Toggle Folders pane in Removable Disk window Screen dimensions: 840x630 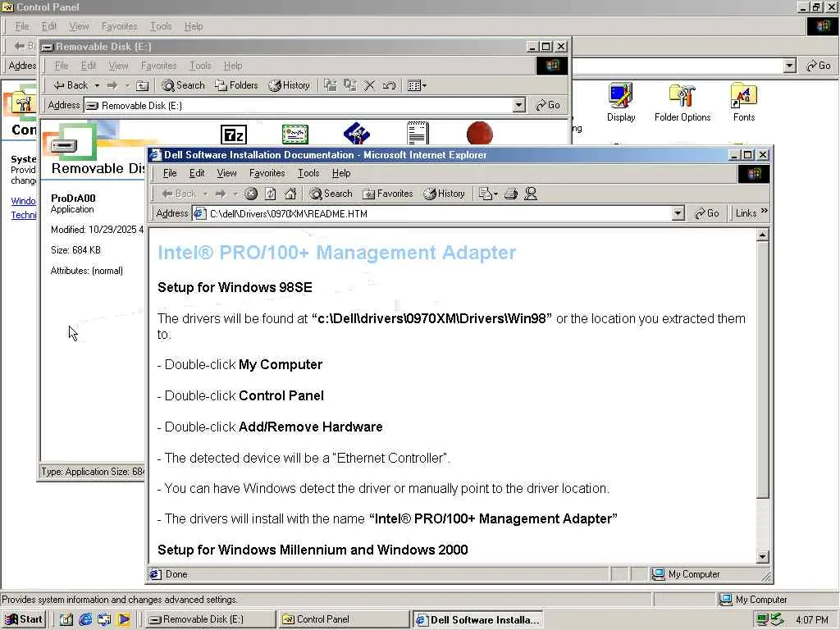[236, 85]
